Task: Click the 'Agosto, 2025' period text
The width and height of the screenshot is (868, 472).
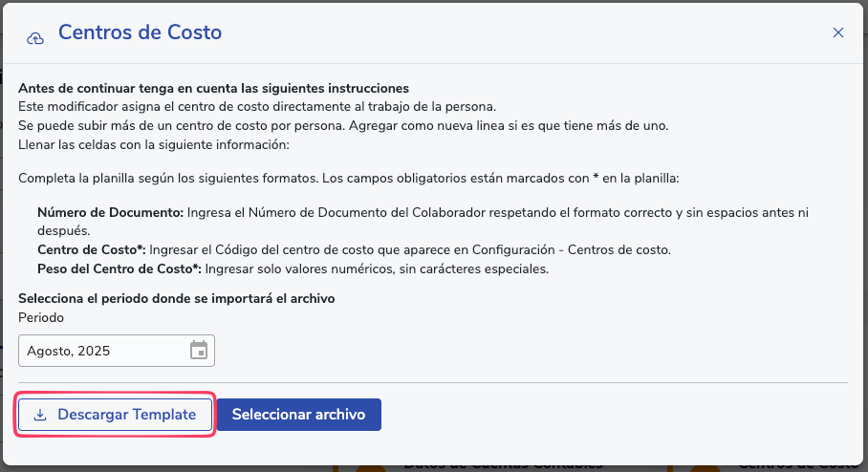Action: pos(69,351)
